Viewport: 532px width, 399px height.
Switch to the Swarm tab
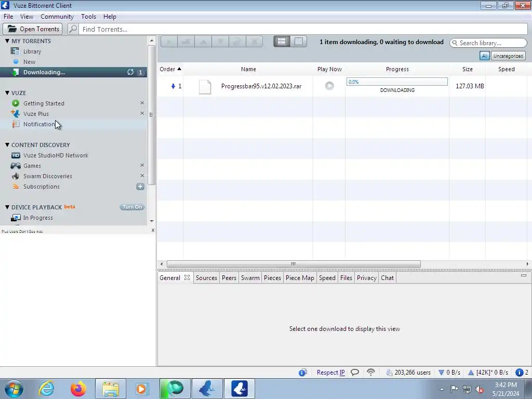[x=250, y=278]
